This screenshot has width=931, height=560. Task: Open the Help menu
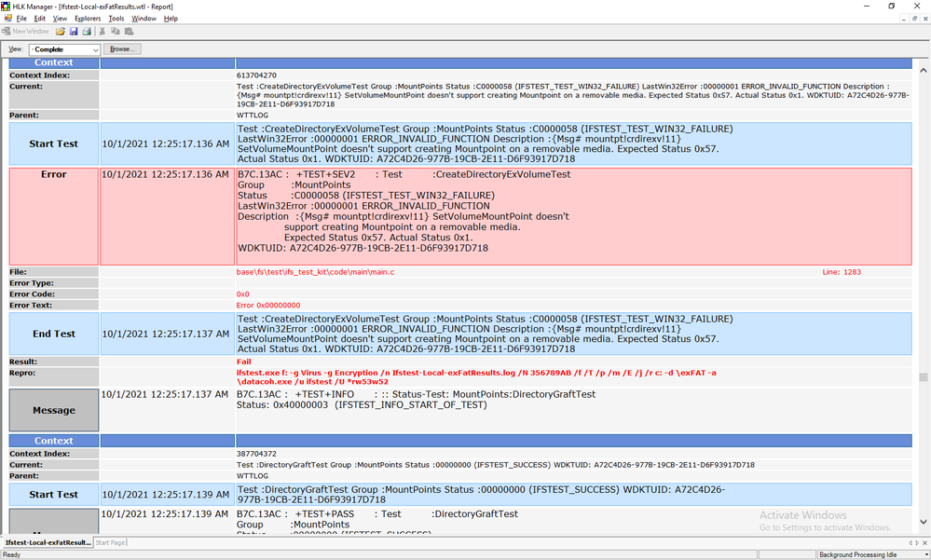point(171,19)
